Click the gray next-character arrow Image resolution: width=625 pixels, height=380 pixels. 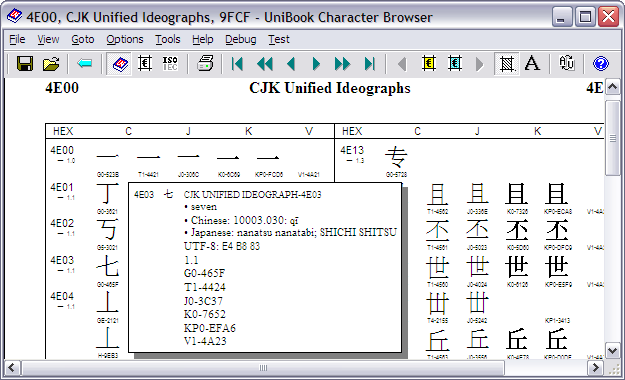click(x=480, y=64)
